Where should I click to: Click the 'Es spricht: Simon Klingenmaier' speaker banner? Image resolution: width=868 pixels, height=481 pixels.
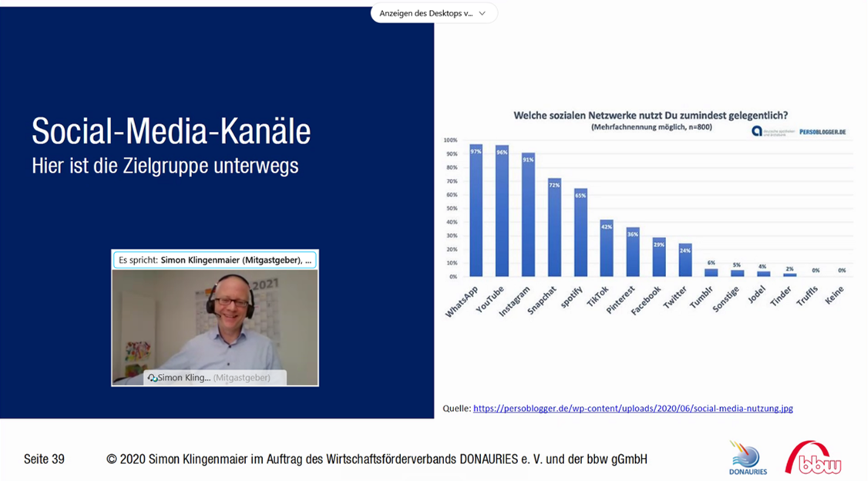click(215, 260)
